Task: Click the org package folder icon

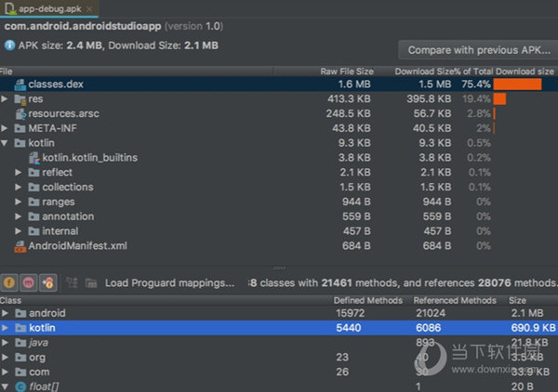Action: 20,358
